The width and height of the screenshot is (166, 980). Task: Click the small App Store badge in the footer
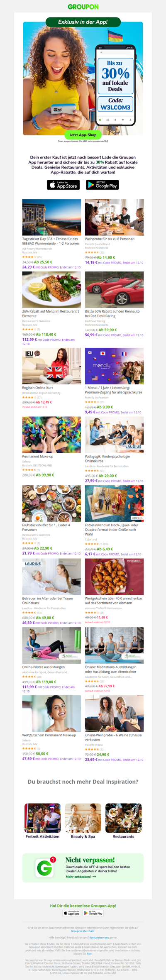[72, 913]
